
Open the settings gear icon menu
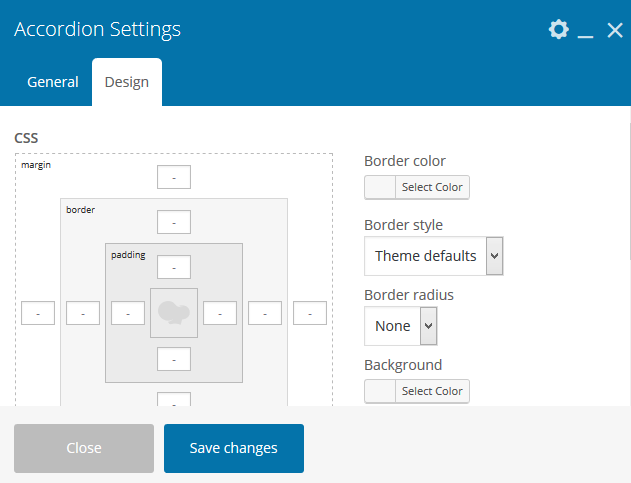558,30
